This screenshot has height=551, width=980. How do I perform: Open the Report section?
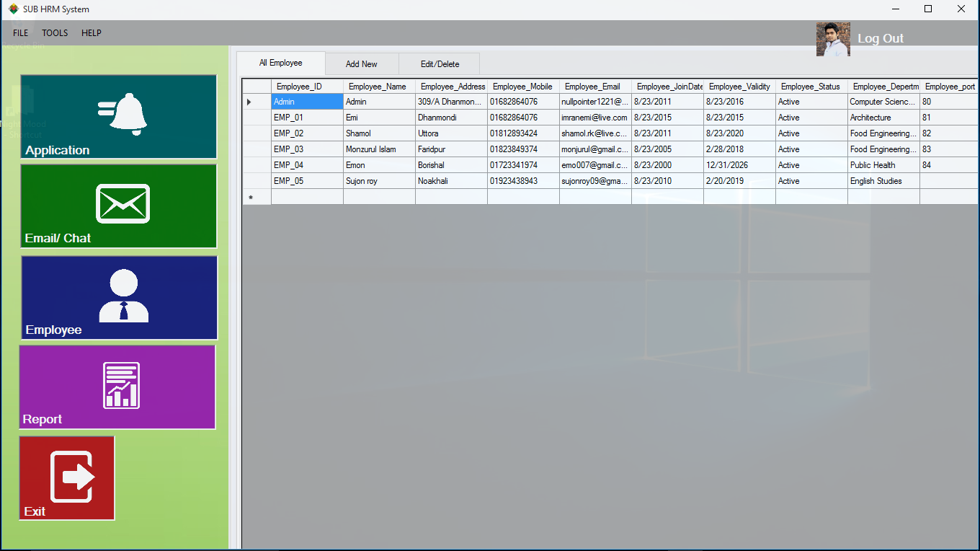click(117, 387)
